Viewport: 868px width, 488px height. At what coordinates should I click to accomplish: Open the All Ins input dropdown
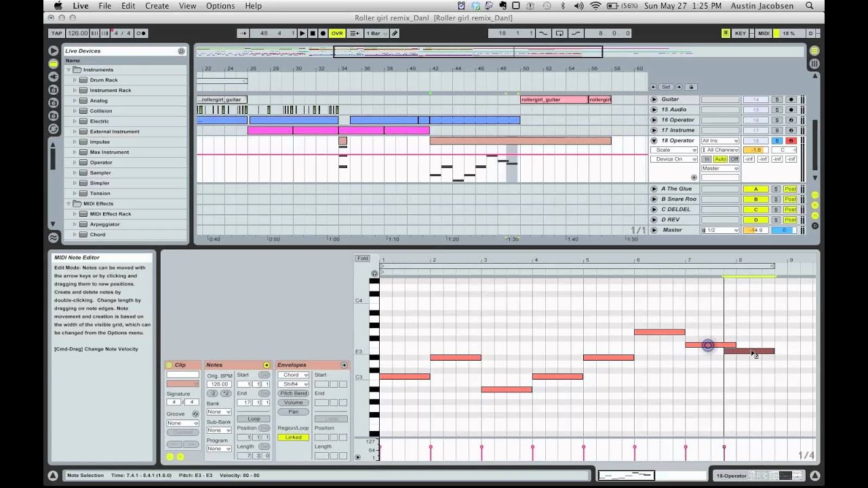tap(719, 140)
